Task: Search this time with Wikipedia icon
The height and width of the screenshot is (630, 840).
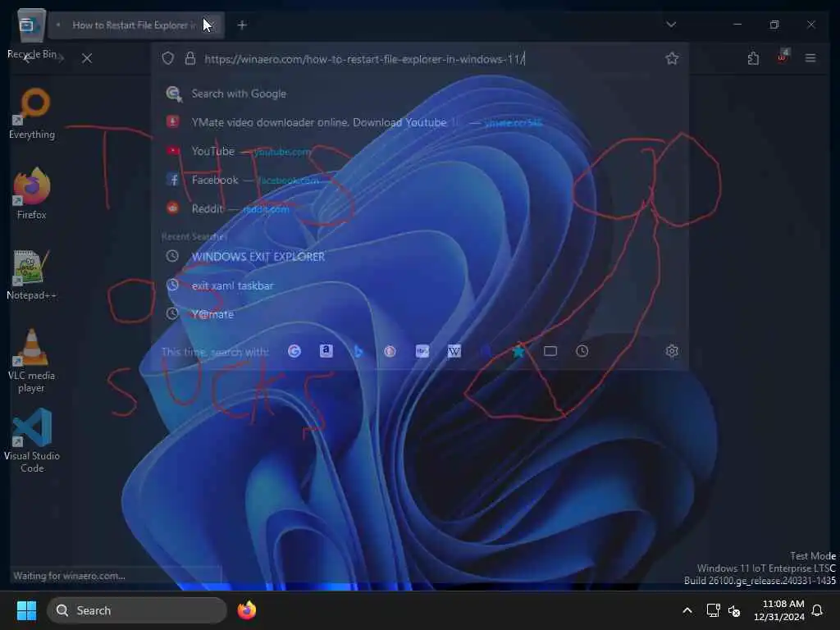Action: (x=454, y=351)
